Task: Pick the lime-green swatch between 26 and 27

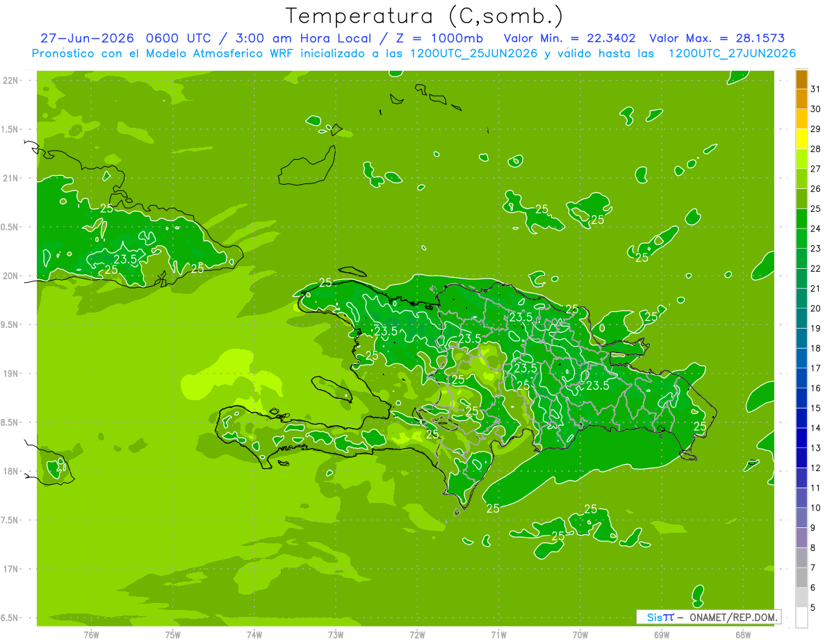Action: (801, 179)
